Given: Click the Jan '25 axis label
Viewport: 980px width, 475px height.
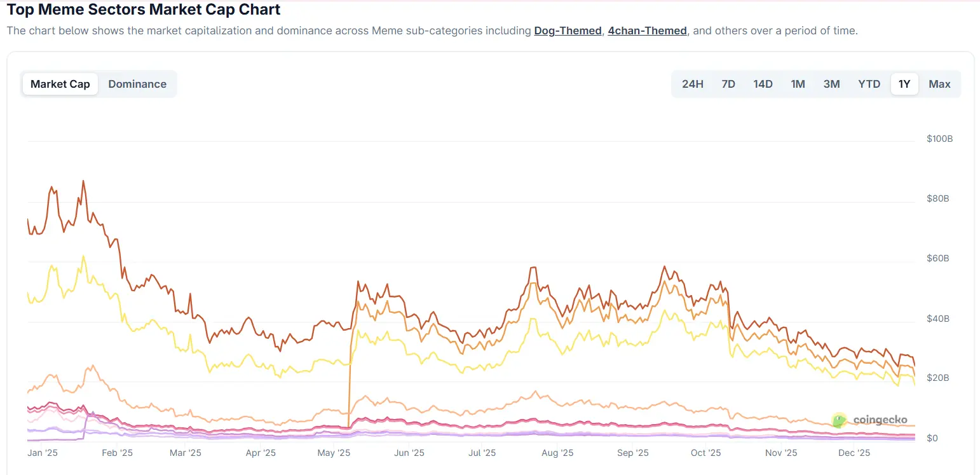Looking at the screenshot, I should pyautogui.click(x=42, y=453).
